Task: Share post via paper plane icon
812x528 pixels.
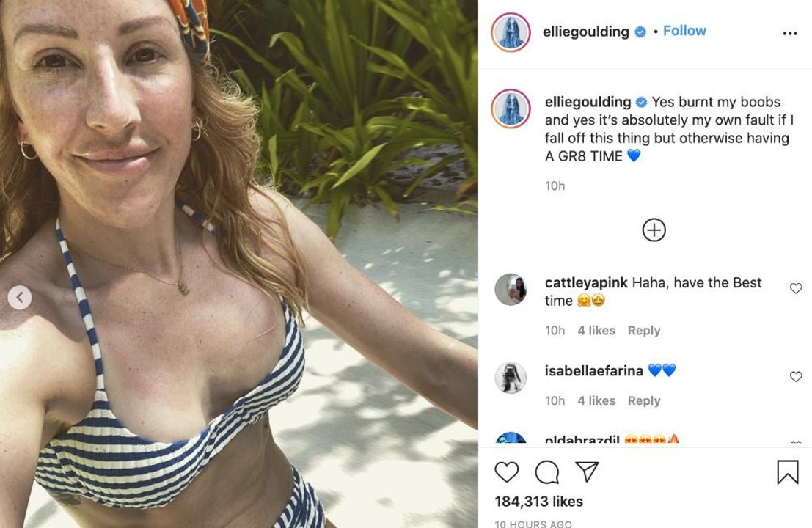Action: 588,472
